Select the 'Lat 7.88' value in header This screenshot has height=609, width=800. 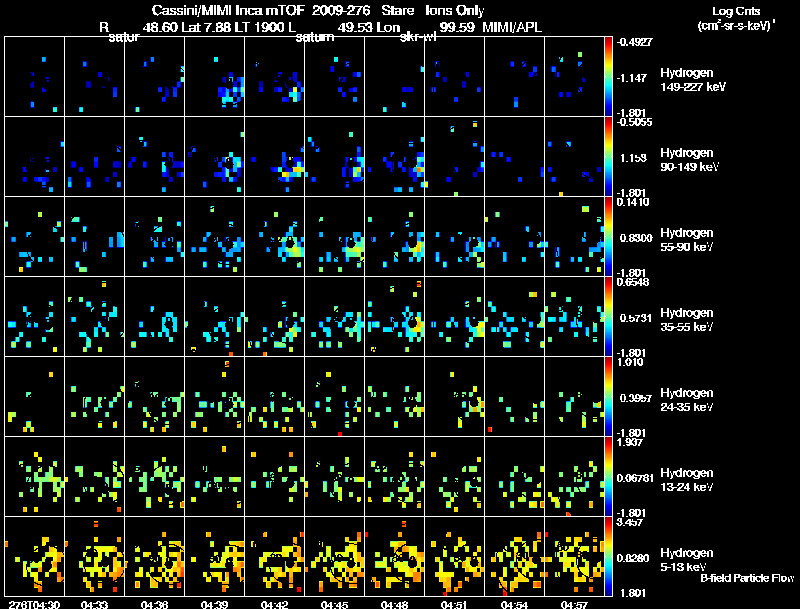pyautogui.click(x=206, y=27)
